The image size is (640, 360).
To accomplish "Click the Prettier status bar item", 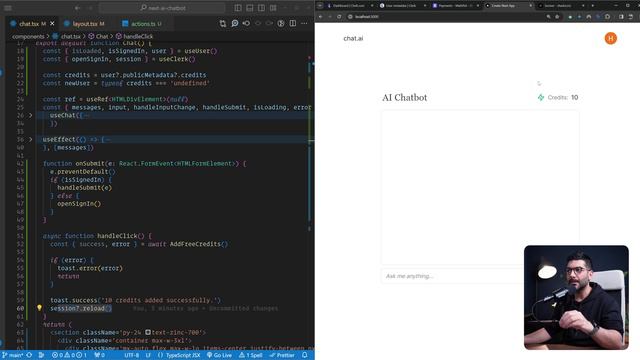I will coord(282,355).
